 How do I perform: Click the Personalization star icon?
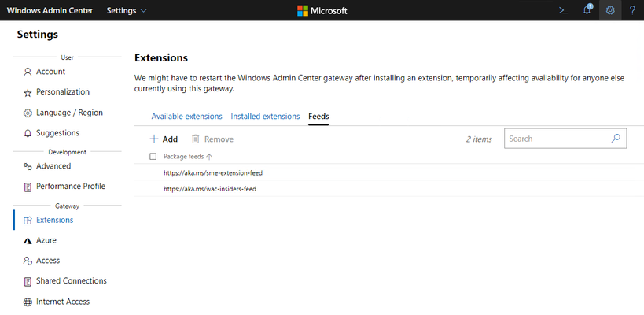point(28,93)
